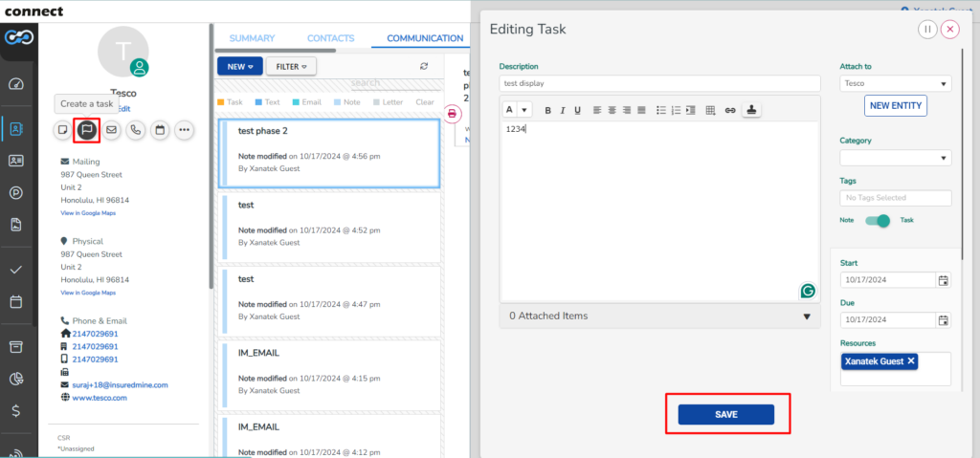Toggle bold formatting in task editor
This screenshot has height=458, width=980.
tap(547, 111)
